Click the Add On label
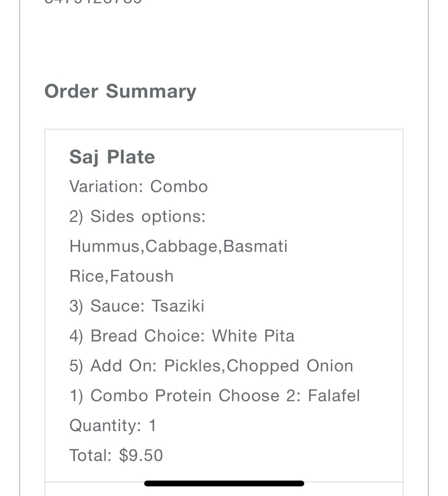Image resolution: width=448 pixels, height=496 pixels. click(123, 366)
